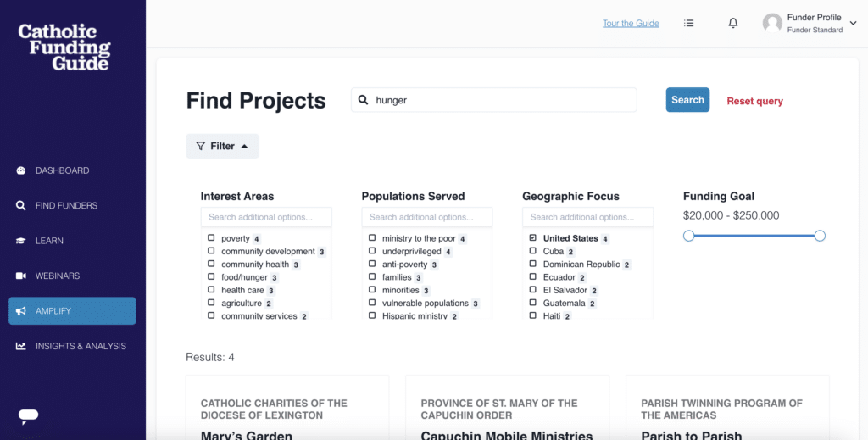Screen dimensions: 868x440
Task: Open the chat bubble icon in sidebar
Action: coord(28,416)
